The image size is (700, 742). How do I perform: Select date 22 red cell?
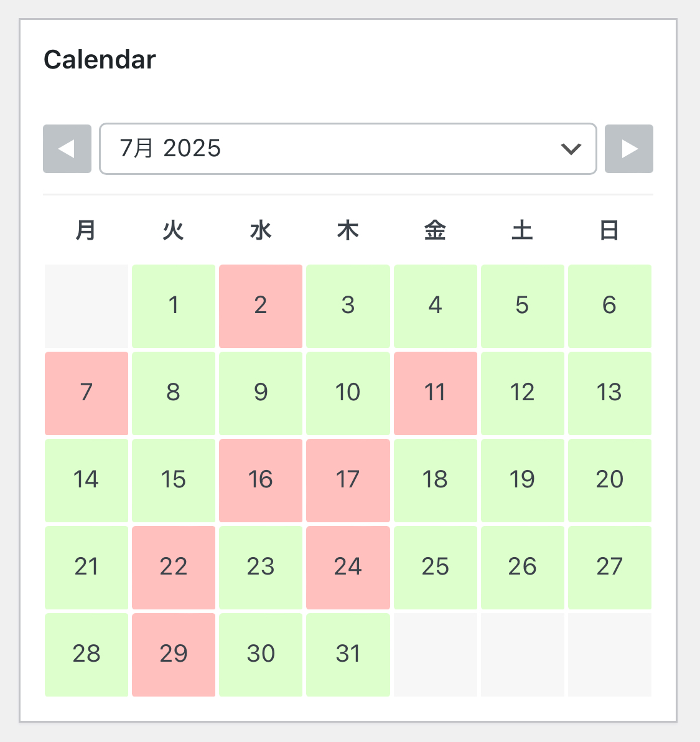point(174,567)
